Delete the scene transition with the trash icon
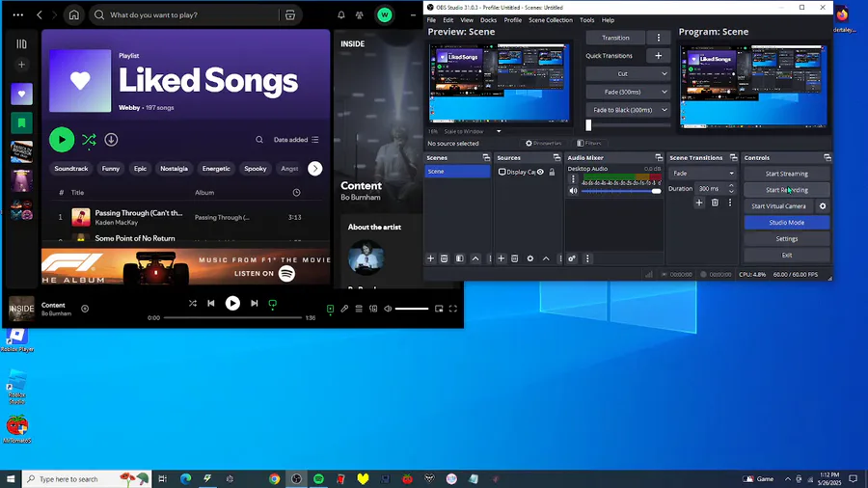868x488 pixels. pos(715,203)
